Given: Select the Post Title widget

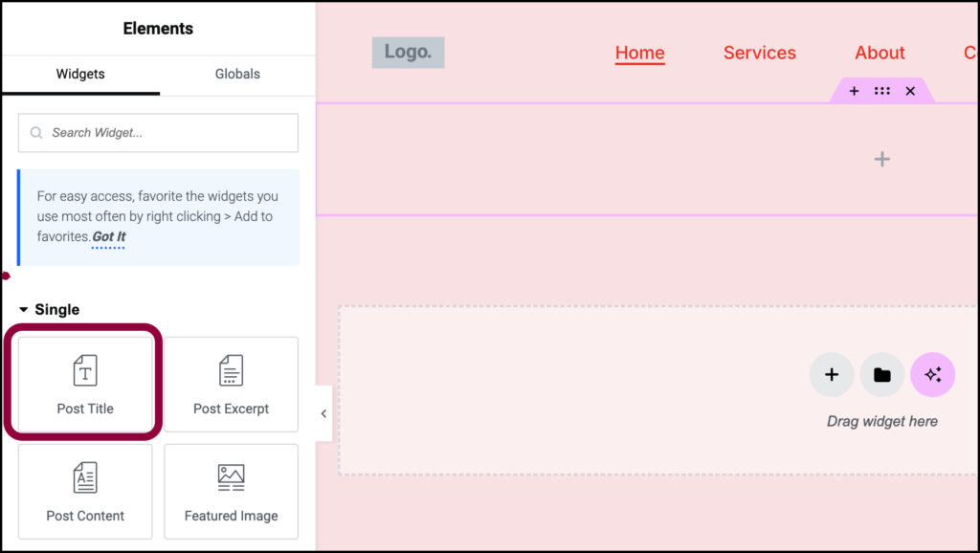Looking at the screenshot, I should (84, 384).
